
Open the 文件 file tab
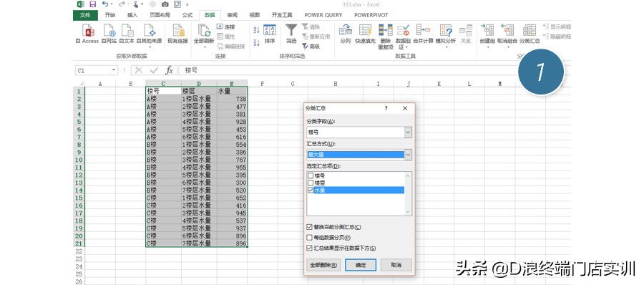pyautogui.click(x=85, y=15)
